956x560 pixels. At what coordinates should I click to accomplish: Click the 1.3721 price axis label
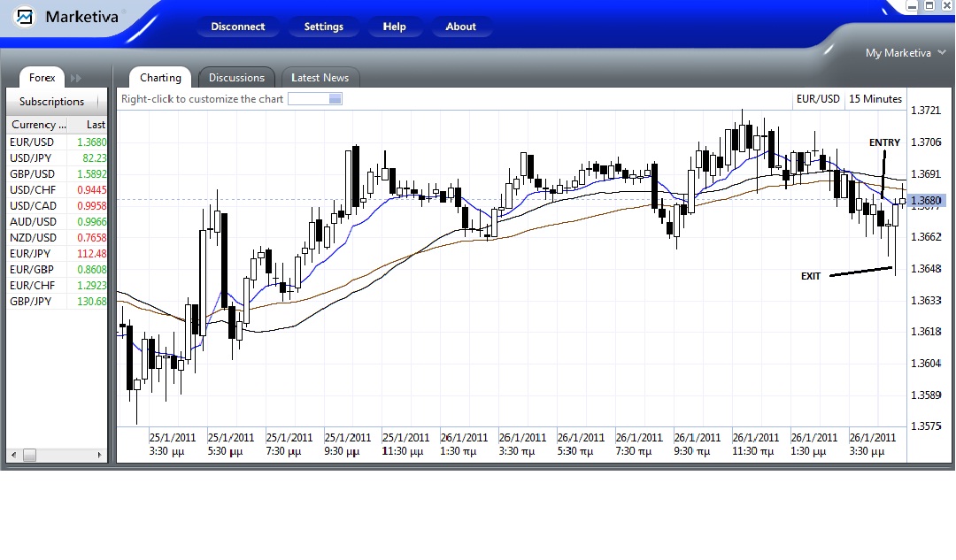coord(926,111)
